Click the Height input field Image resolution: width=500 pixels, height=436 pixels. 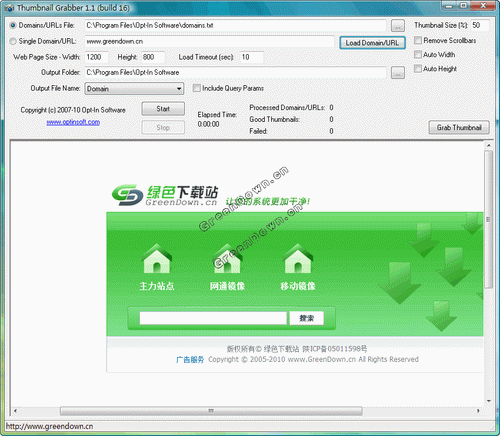click(153, 57)
